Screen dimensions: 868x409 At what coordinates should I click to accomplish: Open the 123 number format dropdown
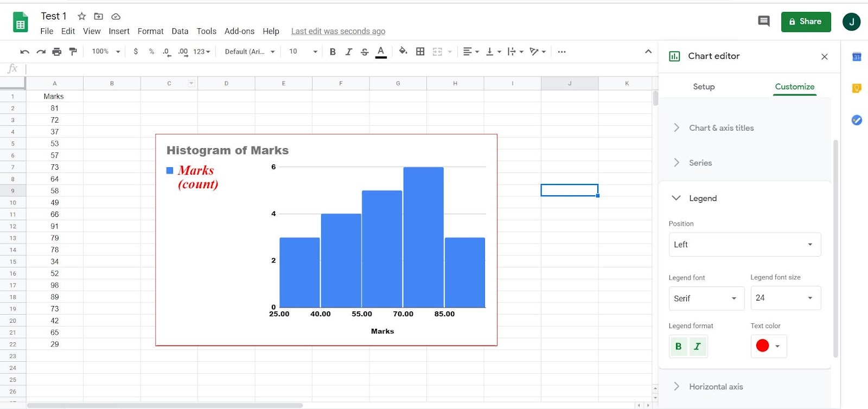coord(201,52)
